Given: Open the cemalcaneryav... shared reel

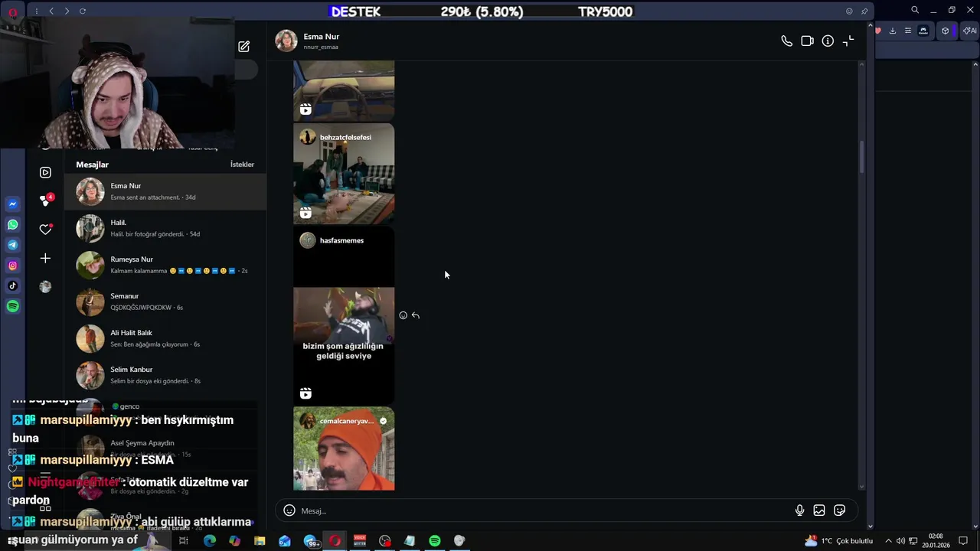Looking at the screenshot, I should point(344,448).
